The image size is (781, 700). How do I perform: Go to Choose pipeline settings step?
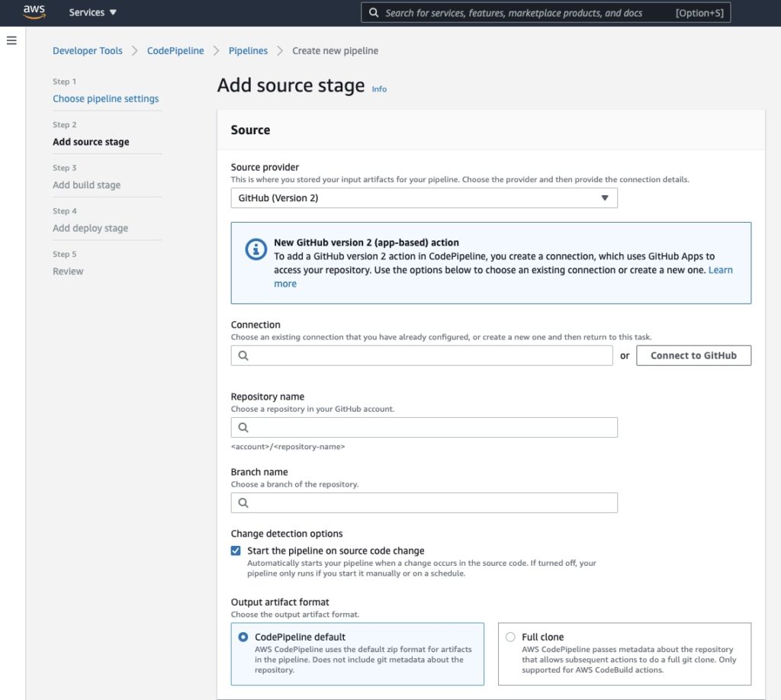click(x=105, y=98)
